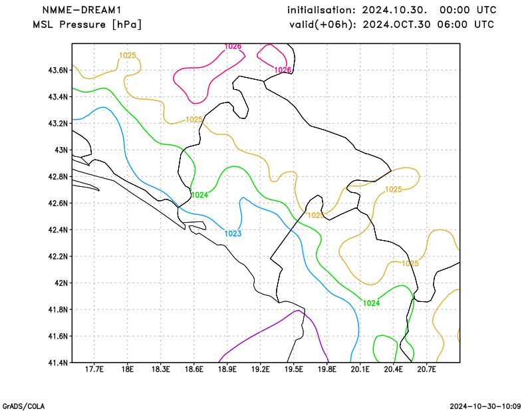Select the valid(+06h) 2024.OCT.30 06:00 UTC line
This screenshot has height=411, width=532.
click(392, 25)
